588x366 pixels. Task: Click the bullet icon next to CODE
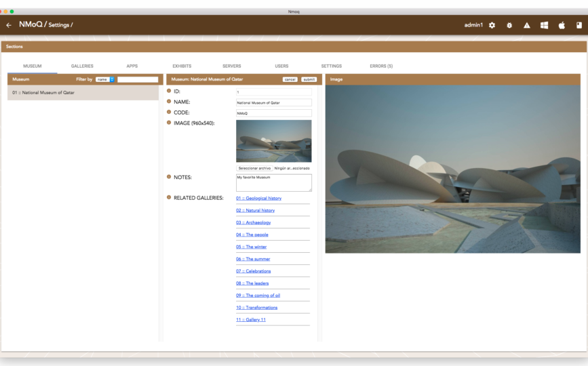(x=169, y=112)
